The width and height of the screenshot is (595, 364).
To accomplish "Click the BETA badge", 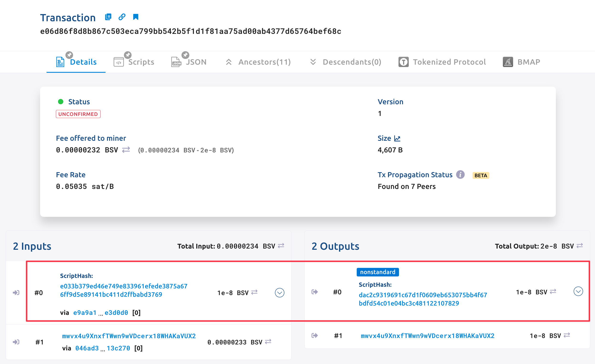I will click(481, 175).
